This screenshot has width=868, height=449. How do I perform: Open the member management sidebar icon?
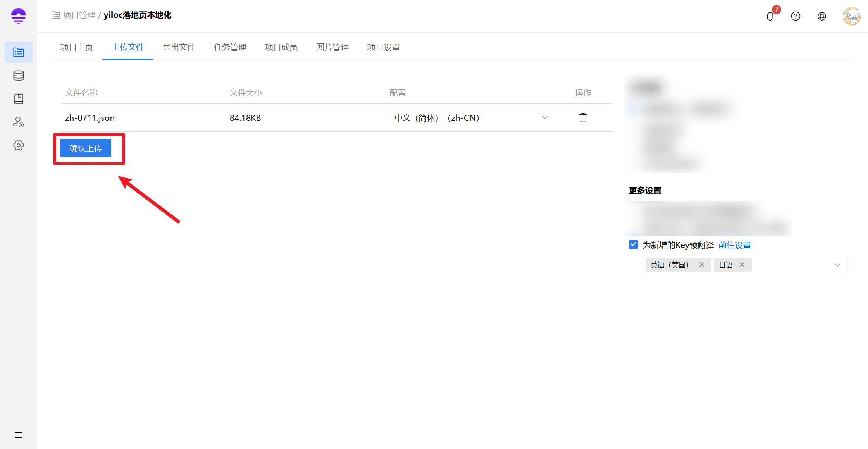18,122
